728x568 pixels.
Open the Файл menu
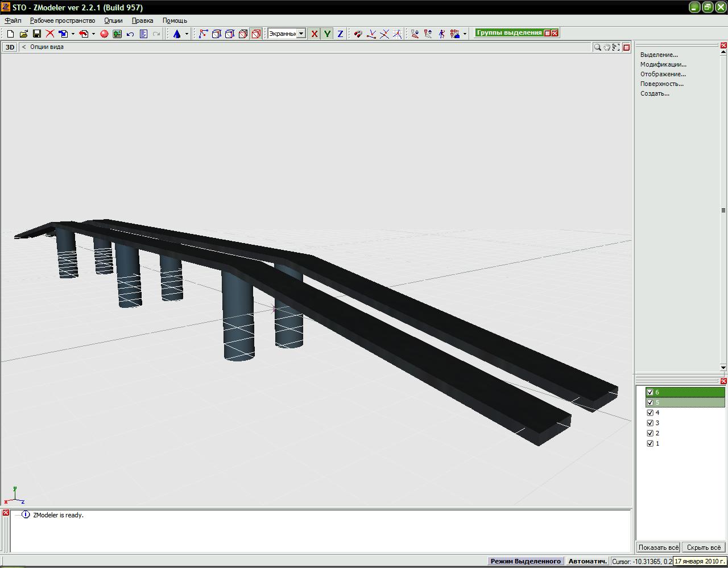(13, 20)
